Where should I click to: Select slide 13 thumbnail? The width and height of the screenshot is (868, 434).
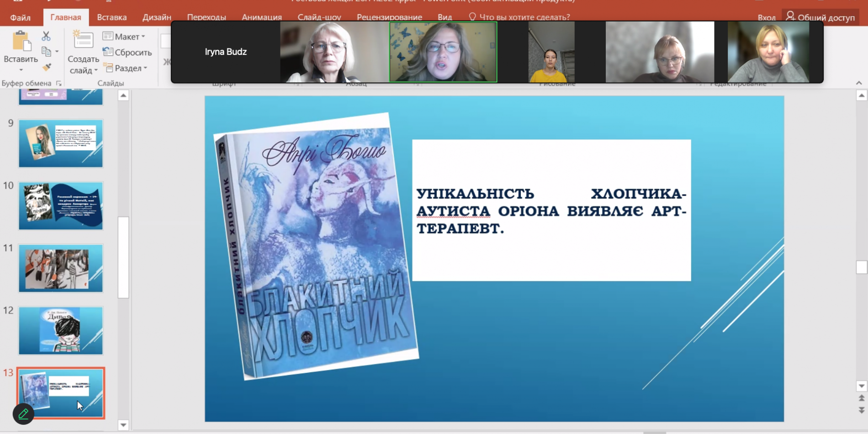61,393
